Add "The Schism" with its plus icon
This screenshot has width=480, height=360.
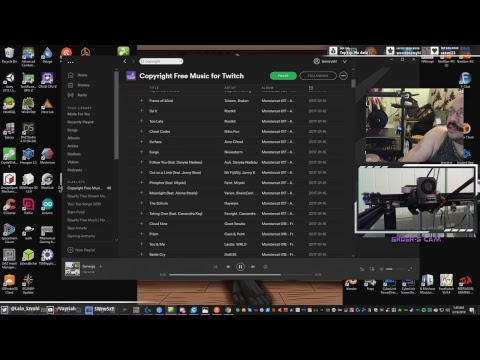[141, 203]
